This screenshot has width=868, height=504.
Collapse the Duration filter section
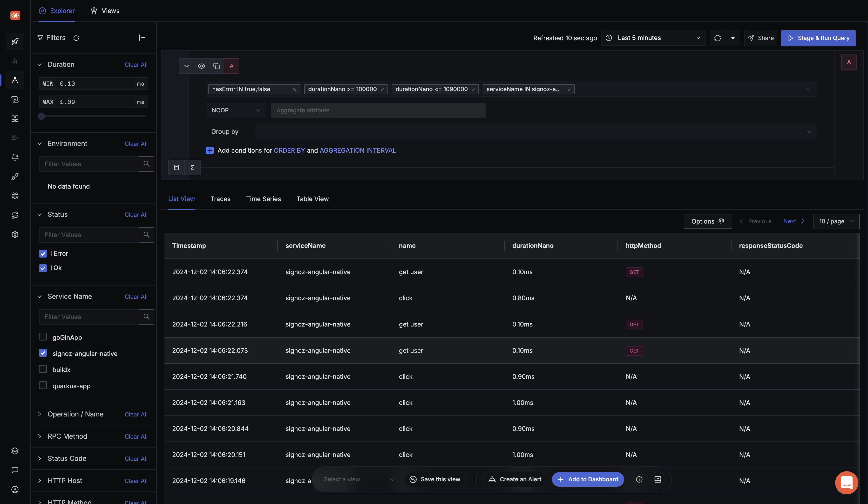tap(40, 64)
